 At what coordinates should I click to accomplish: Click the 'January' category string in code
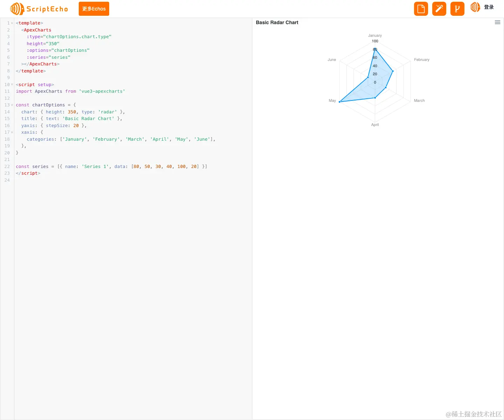(x=75, y=139)
